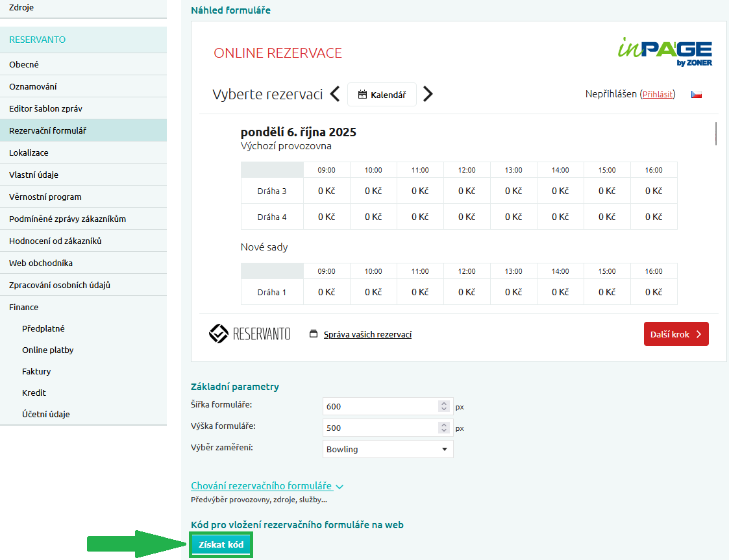This screenshot has width=729, height=560.
Task: Click into the Šířka formuláře input field
Action: [380, 406]
